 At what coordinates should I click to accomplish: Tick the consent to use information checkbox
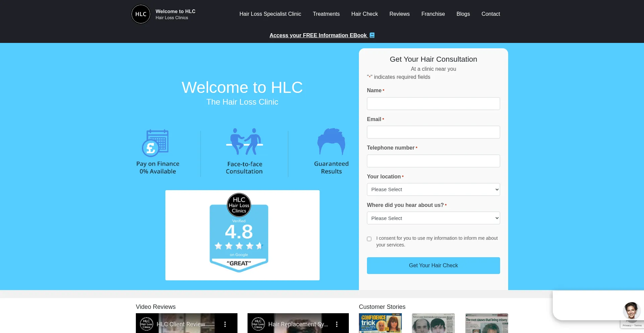click(x=369, y=239)
